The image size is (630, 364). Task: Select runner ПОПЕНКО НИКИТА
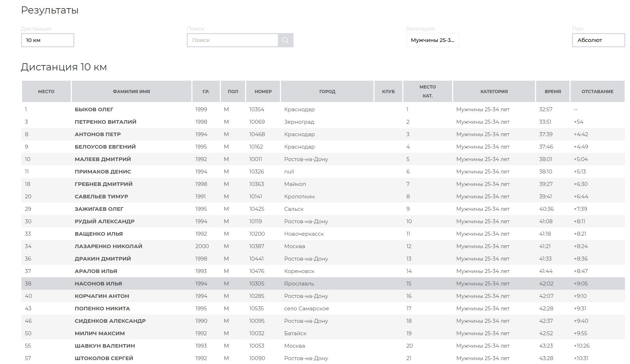click(102, 309)
